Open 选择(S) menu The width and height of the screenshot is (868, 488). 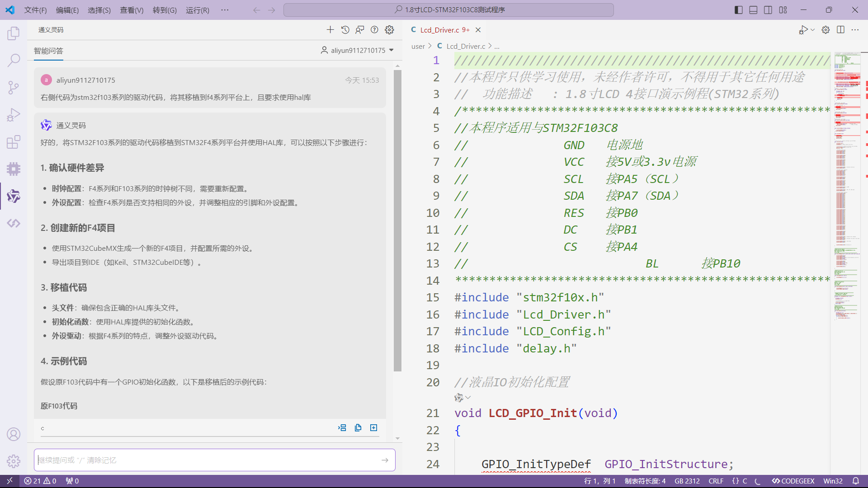[x=99, y=10]
